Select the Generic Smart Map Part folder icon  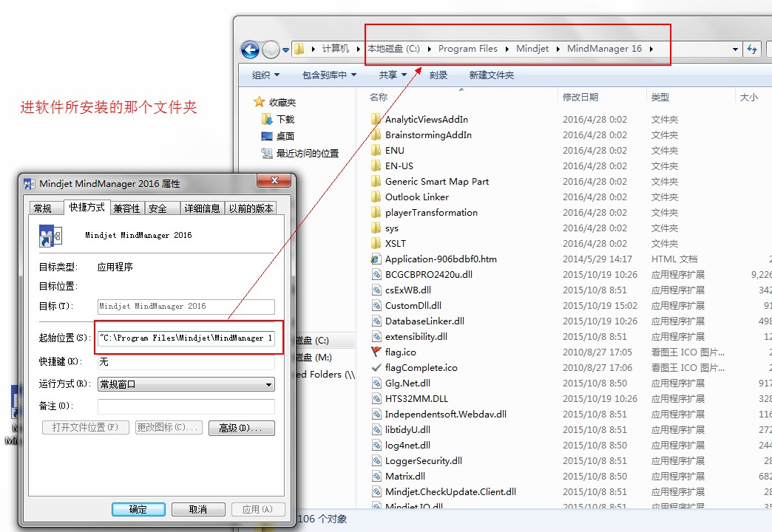coord(376,181)
